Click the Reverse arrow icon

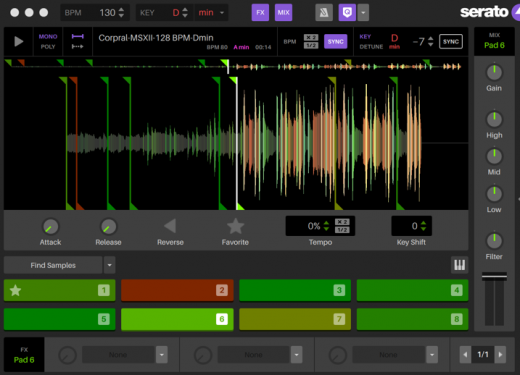click(x=170, y=226)
